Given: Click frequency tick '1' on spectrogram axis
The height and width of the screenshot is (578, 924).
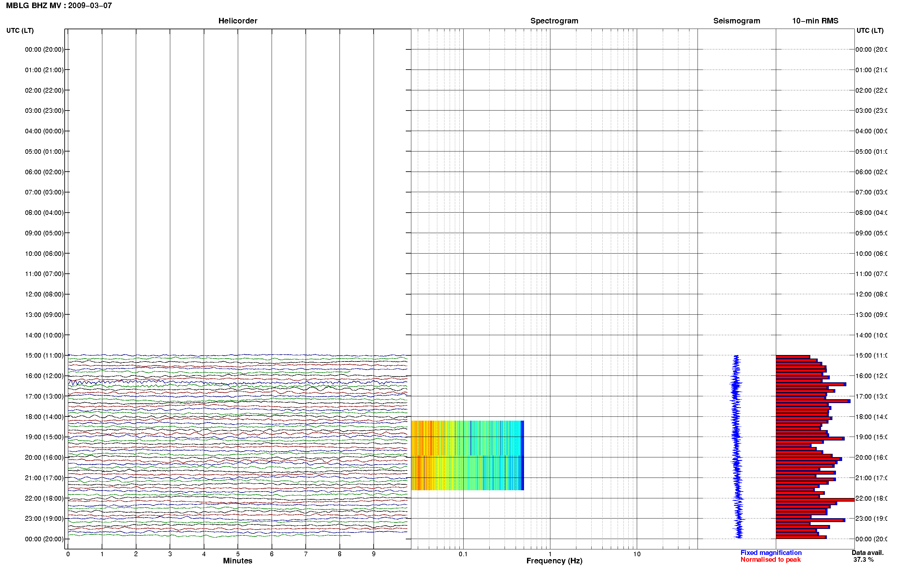Looking at the screenshot, I should pyautogui.click(x=550, y=554).
